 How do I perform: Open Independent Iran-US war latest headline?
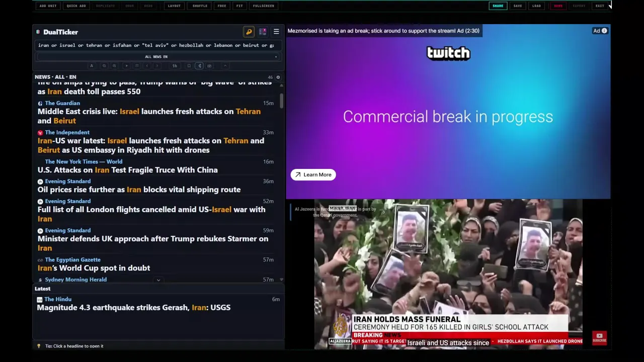[x=151, y=145]
